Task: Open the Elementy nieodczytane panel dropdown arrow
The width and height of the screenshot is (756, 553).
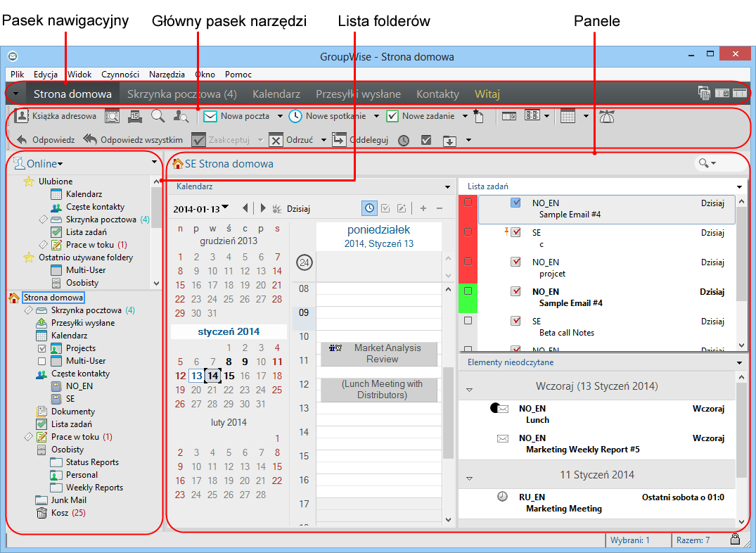Action: (x=740, y=362)
